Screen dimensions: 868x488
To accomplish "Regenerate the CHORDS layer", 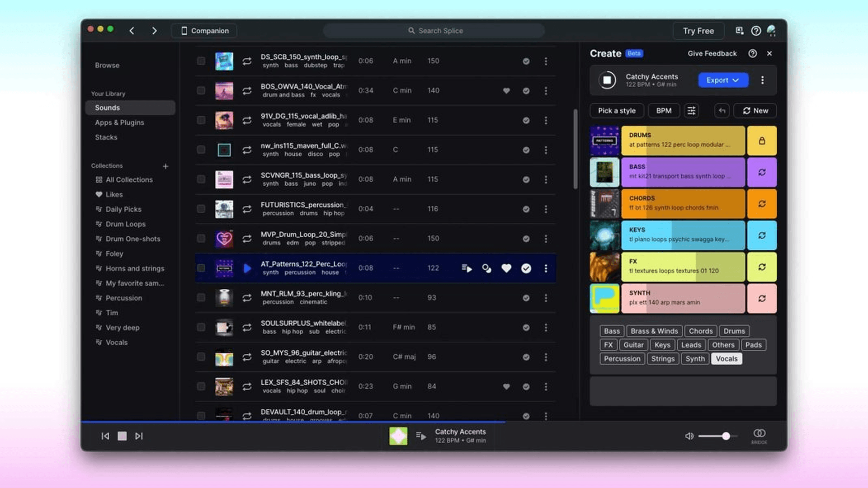I will (x=762, y=204).
